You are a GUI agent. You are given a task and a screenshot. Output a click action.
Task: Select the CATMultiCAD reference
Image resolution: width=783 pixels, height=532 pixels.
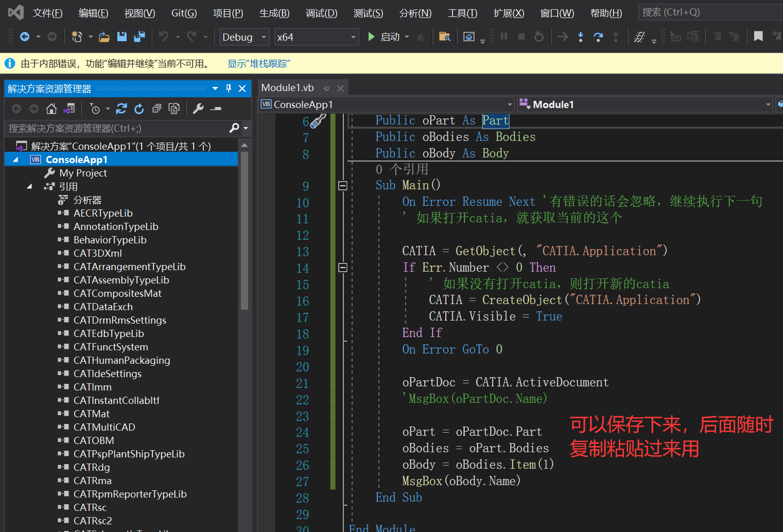pos(105,427)
